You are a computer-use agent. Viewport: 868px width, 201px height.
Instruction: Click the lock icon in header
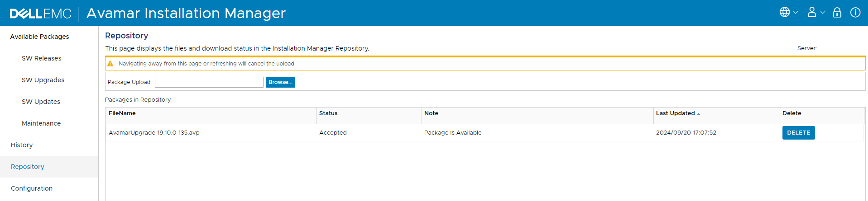pyautogui.click(x=837, y=12)
